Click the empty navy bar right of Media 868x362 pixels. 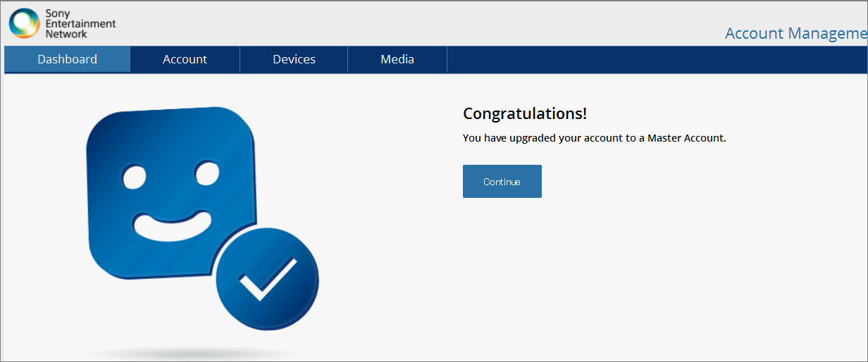[x=655, y=59]
